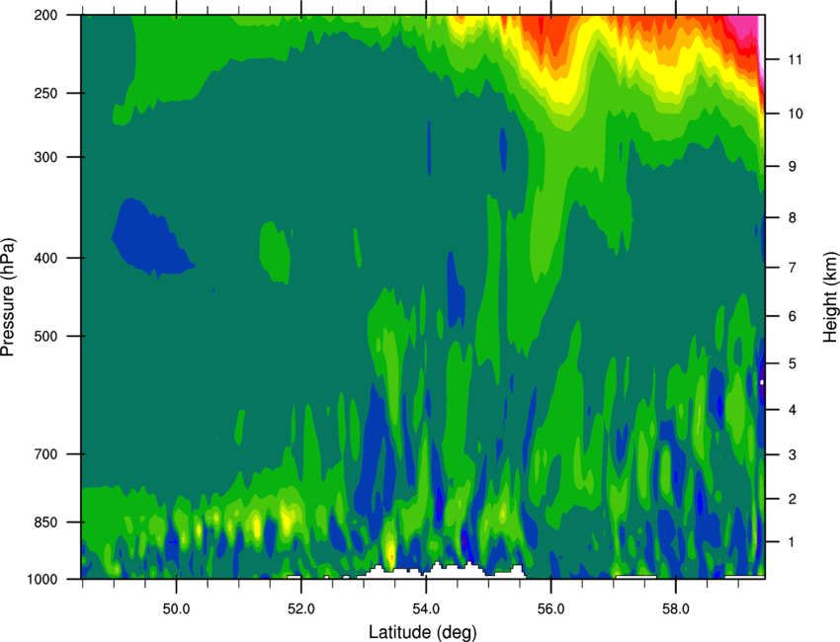Viewport: 840px width, 642px height.
Task: Click the 300 pressure tick label
Action: 46,157
